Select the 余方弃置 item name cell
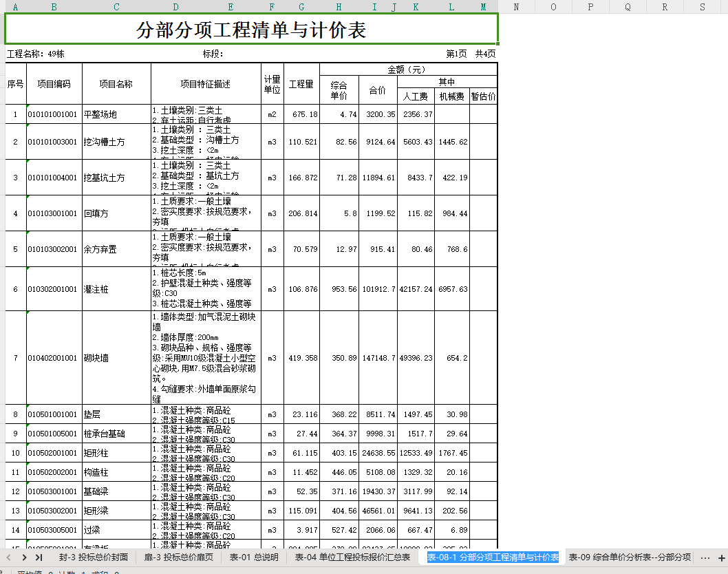This screenshot has width=728, height=574. (x=116, y=249)
